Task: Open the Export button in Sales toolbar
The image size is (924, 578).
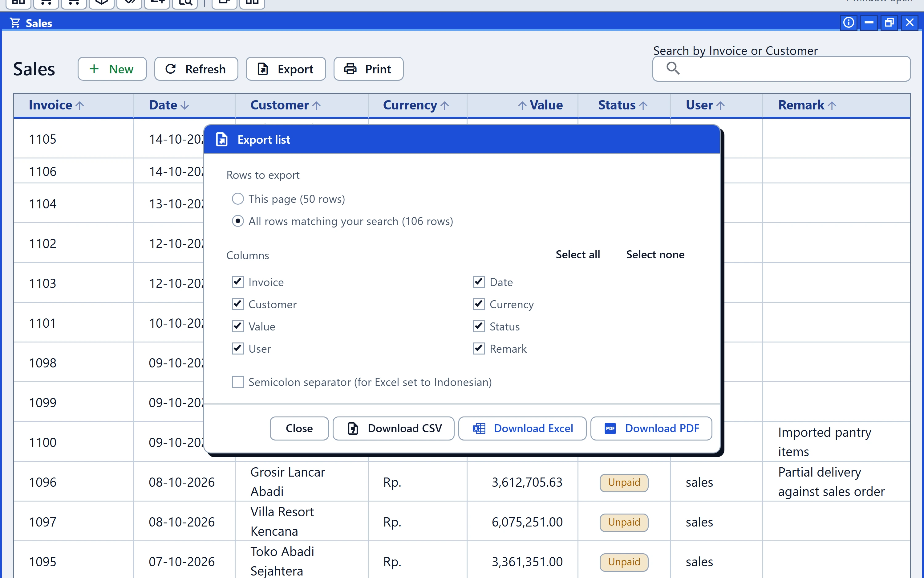Action: (x=286, y=69)
